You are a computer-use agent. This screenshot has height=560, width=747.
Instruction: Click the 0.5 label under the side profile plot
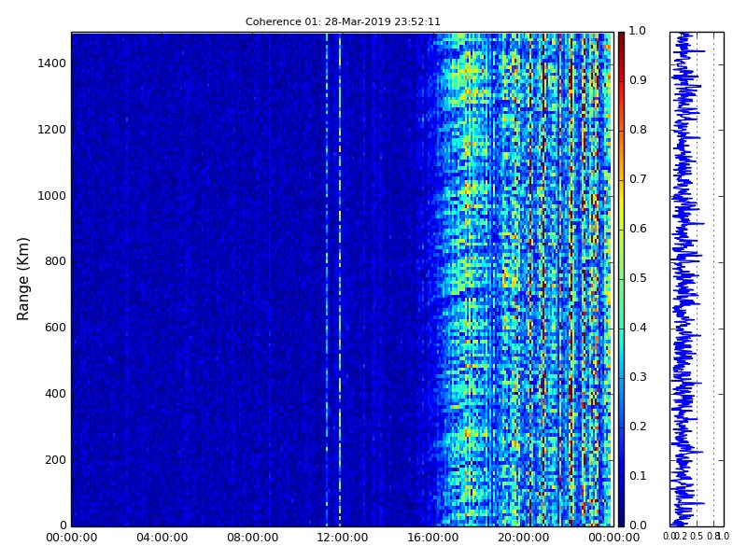pyautogui.click(x=697, y=536)
